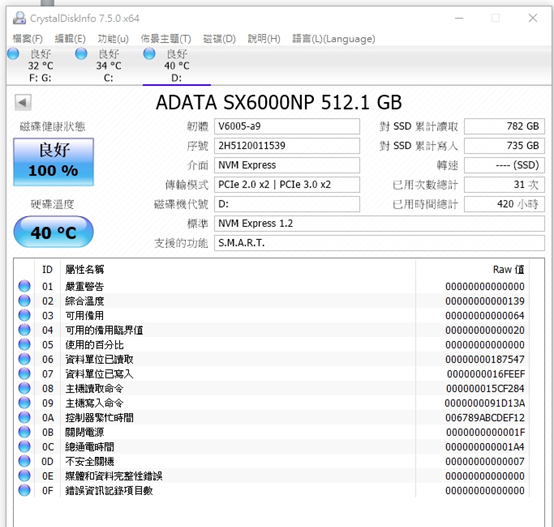Select the F: G: disk tab at 32 °C
The width and height of the screenshot is (554, 527).
[40, 66]
